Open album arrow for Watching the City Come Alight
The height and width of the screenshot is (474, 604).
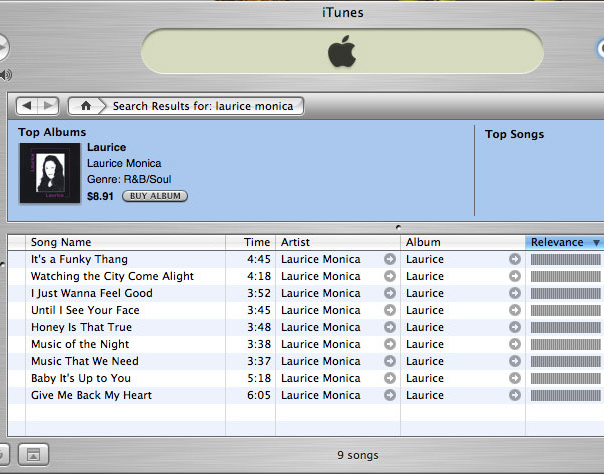click(515, 276)
